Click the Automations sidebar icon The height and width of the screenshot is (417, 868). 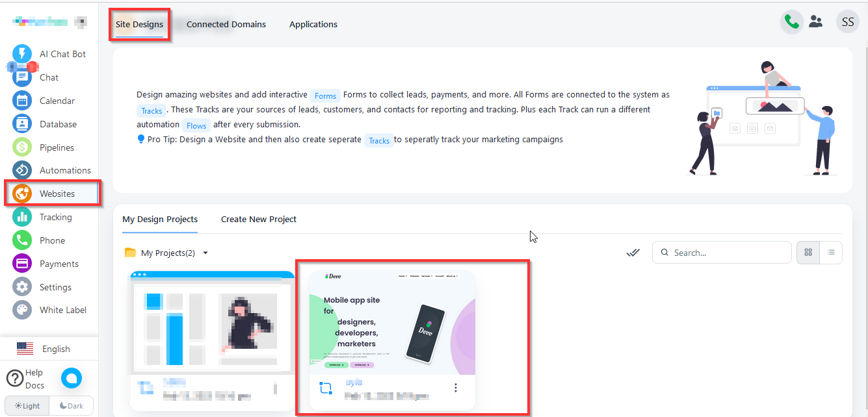(22, 170)
